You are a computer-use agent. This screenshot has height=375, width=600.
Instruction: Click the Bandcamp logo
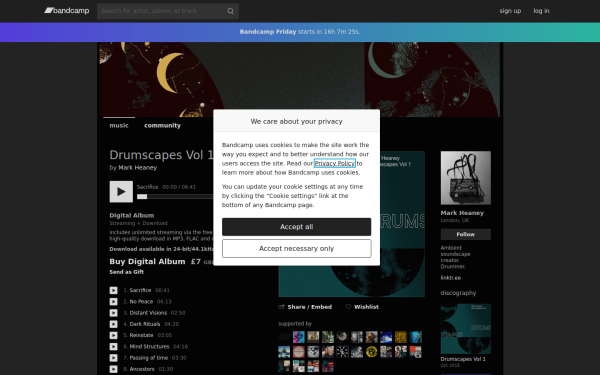pos(67,11)
